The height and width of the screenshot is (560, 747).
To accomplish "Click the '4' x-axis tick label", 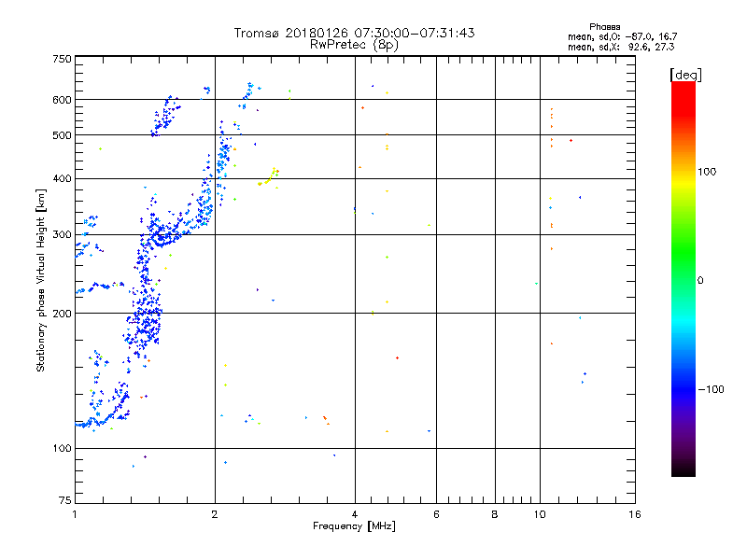I will tap(355, 514).
